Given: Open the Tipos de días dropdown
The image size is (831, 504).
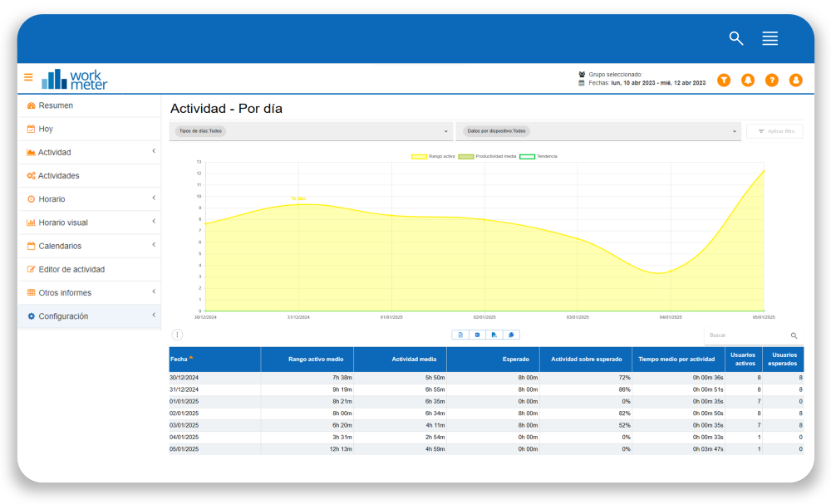Looking at the screenshot, I should pyautogui.click(x=311, y=131).
